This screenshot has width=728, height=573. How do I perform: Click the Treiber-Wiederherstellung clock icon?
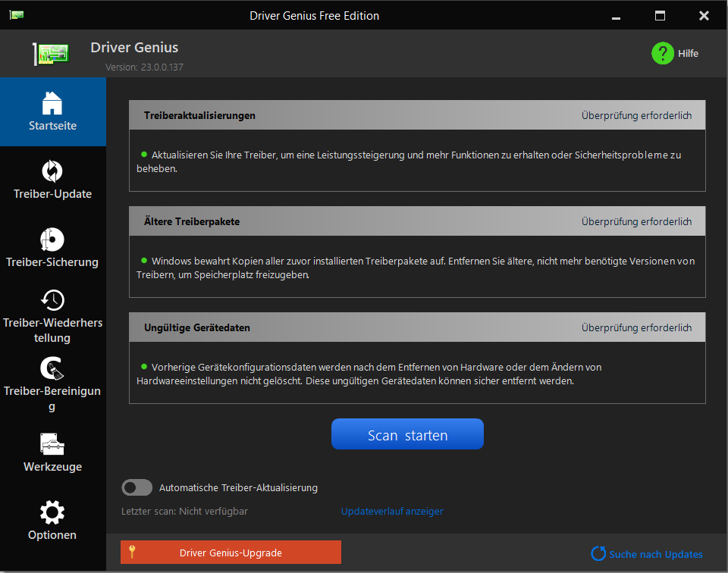[x=52, y=299]
